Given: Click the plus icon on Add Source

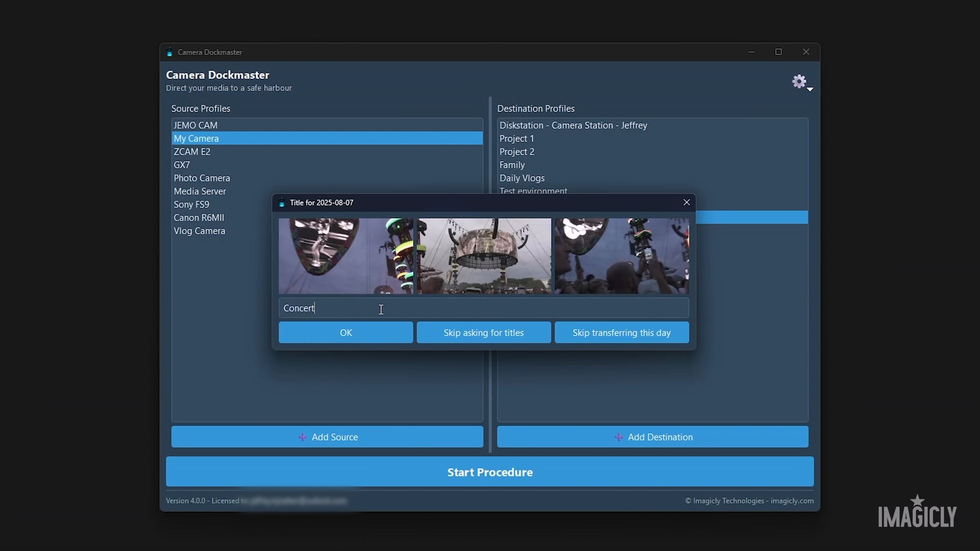Looking at the screenshot, I should 303,437.
